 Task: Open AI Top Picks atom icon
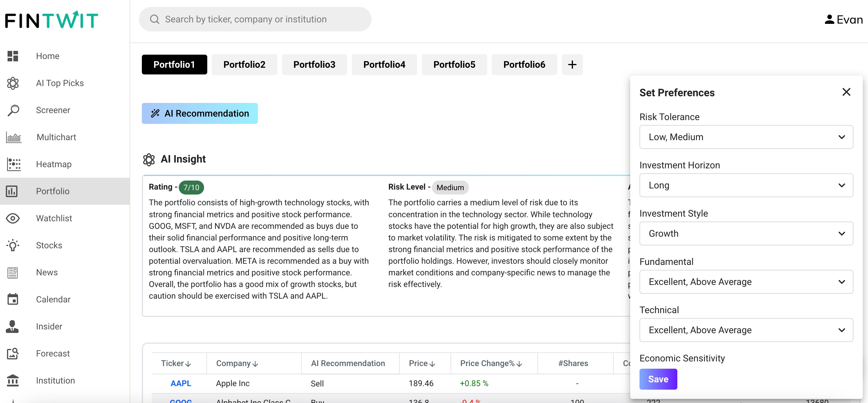tap(13, 83)
